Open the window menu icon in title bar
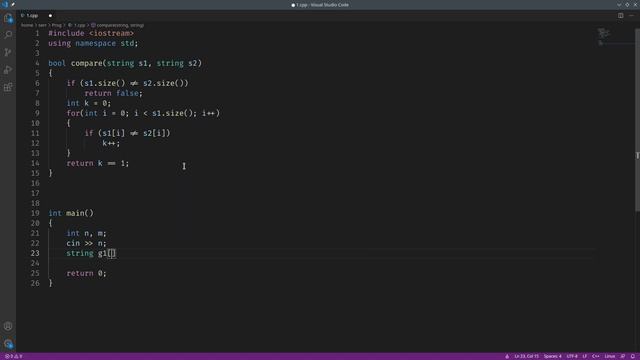This screenshot has width=640, height=360. click(5, 4)
